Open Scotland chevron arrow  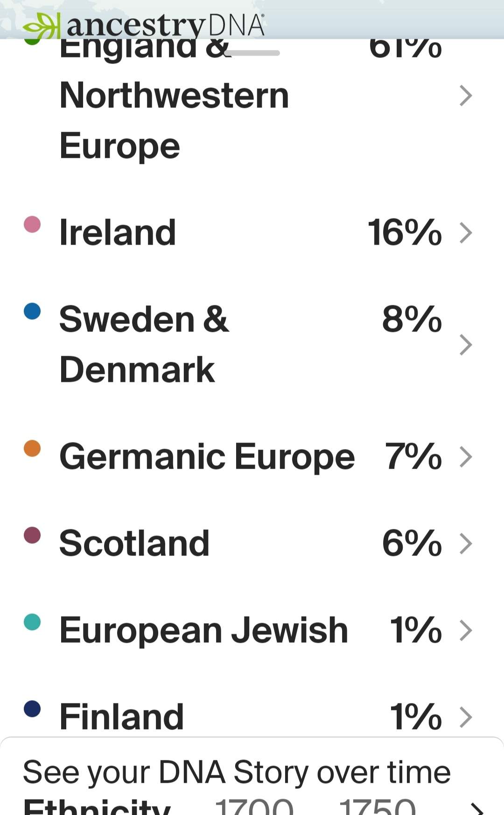point(466,543)
